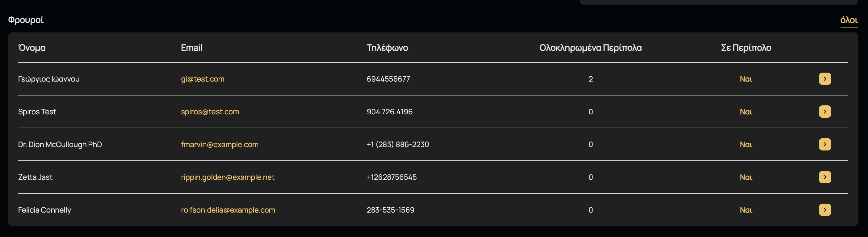Open details arrow for Zetta Jast
Viewport: 868px width, 237px height.
[824, 177]
